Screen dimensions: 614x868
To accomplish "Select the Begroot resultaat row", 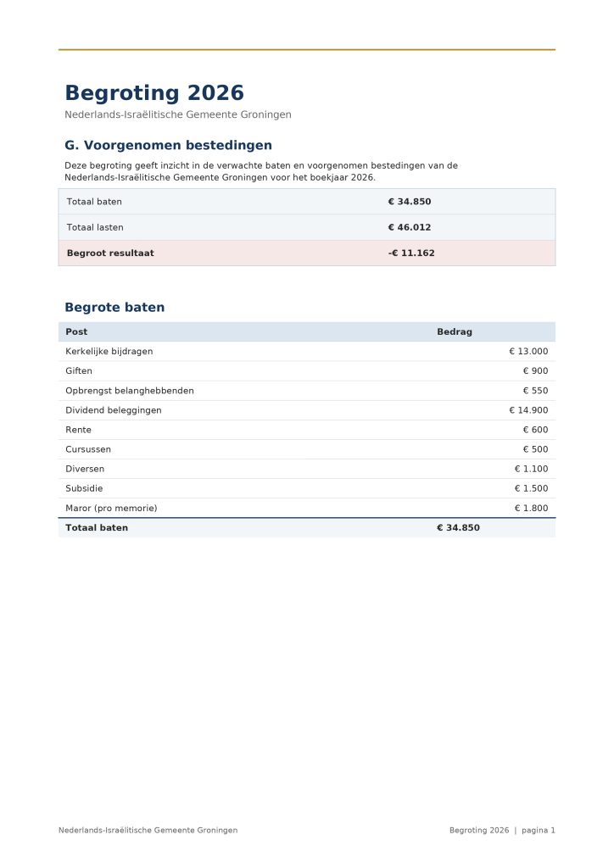I will [307, 253].
